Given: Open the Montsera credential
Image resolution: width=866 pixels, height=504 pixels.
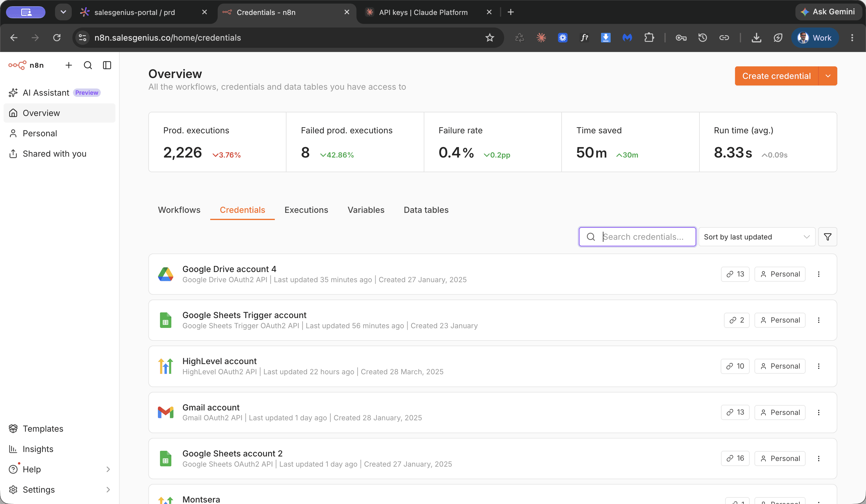Looking at the screenshot, I should click(x=493, y=495).
